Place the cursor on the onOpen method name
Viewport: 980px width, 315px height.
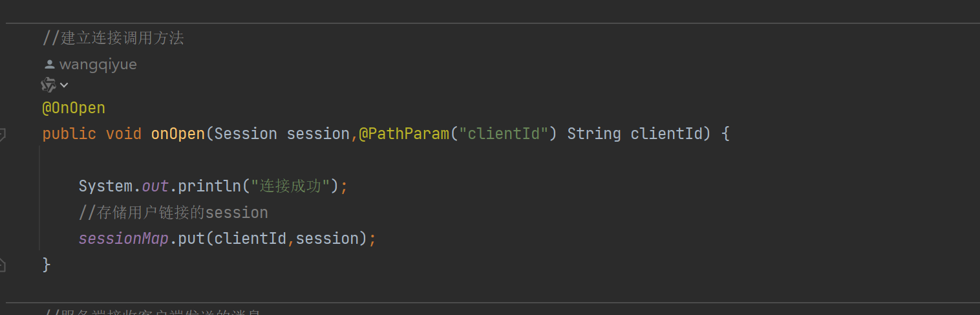coord(178,134)
